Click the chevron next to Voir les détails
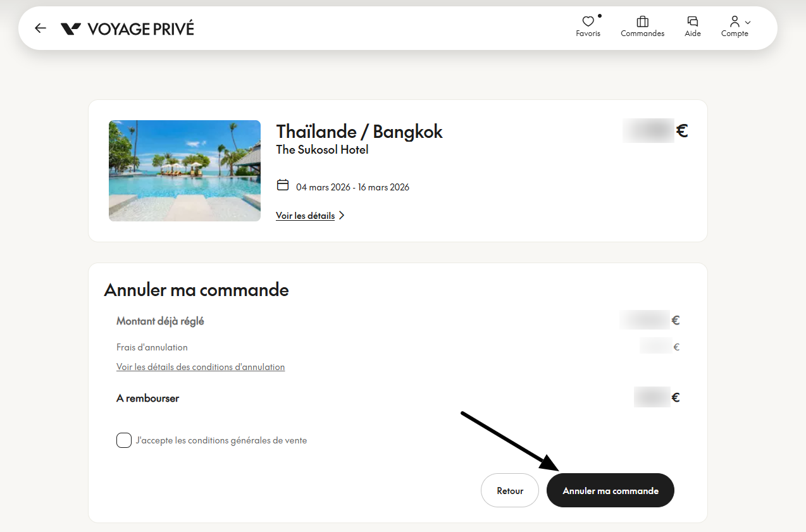Image resolution: width=806 pixels, height=532 pixels. pyautogui.click(x=342, y=216)
